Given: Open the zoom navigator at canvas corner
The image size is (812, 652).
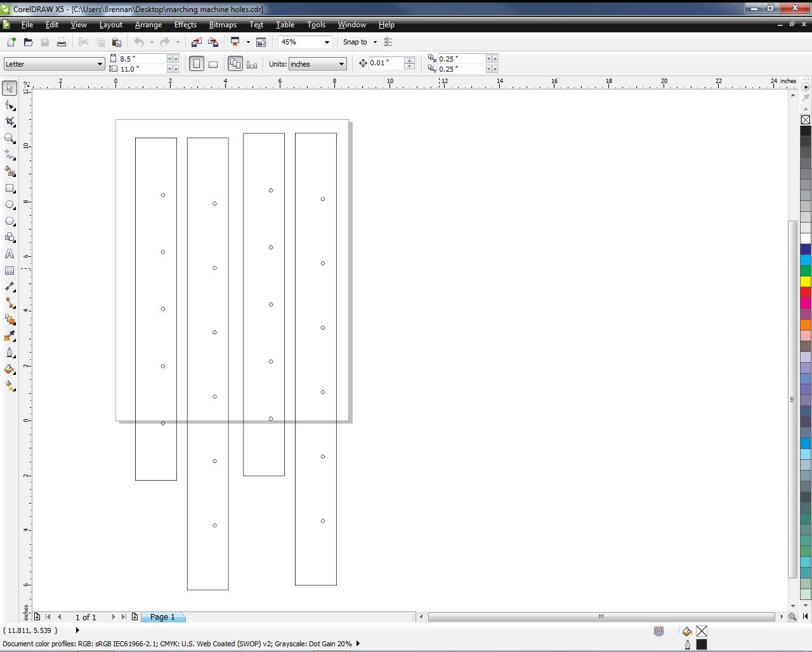Looking at the screenshot, I should pos(792,616).
